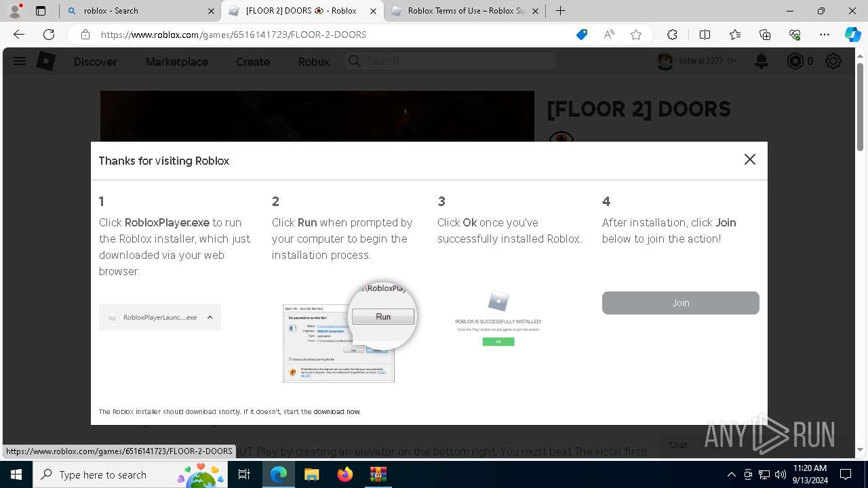Open browser Extensions menu
The image size is (868, 488).
pos(672,35)
